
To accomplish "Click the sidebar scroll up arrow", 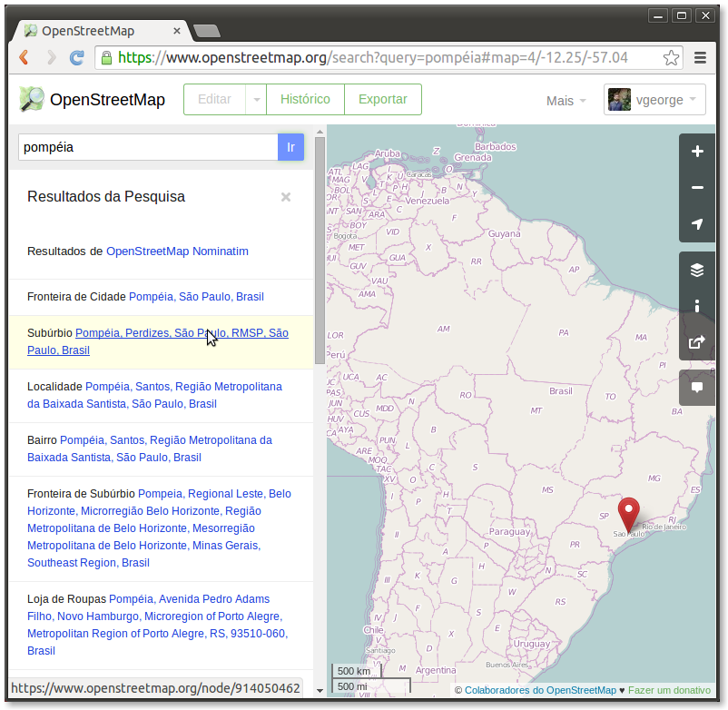I will point(320,132).
